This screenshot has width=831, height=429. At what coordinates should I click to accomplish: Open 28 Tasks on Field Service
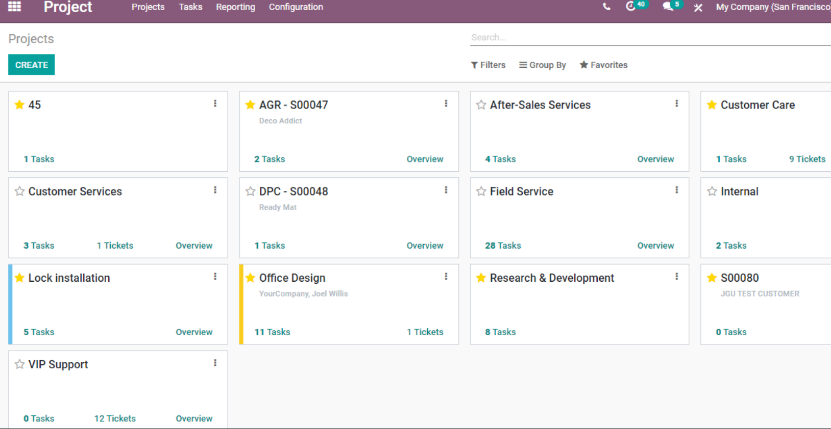coord(503,246)
